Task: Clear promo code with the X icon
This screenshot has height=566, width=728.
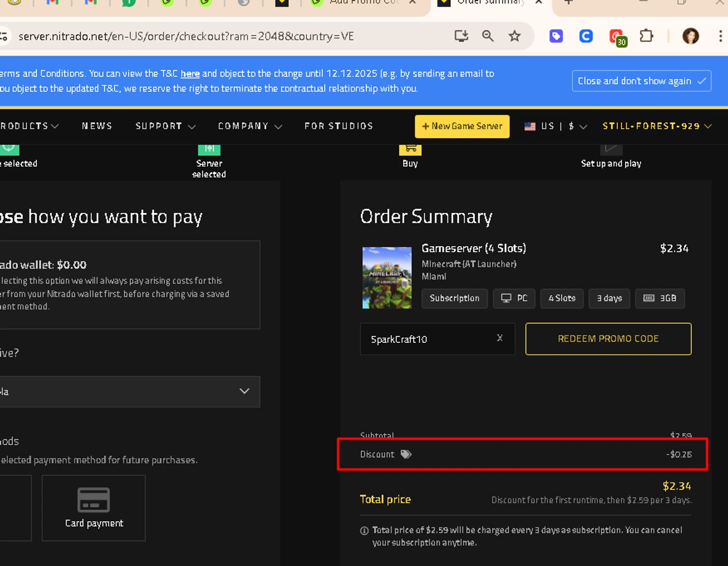Action: (499, 338)
